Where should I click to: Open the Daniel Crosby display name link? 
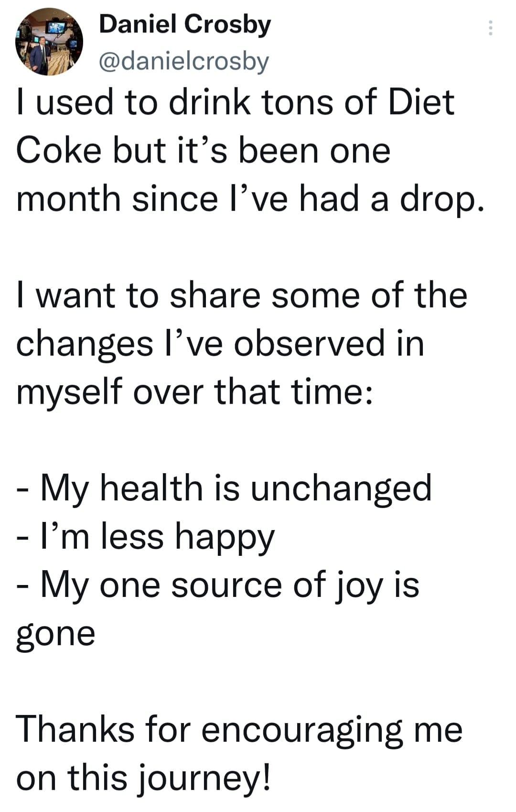tap(184, 25)
